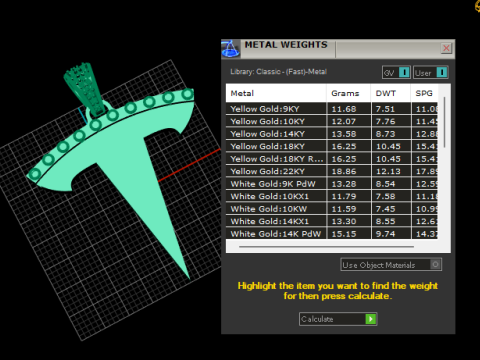Select the Yellow Gold:14KY row
The image size is (480, 360).
pos(332,134)
